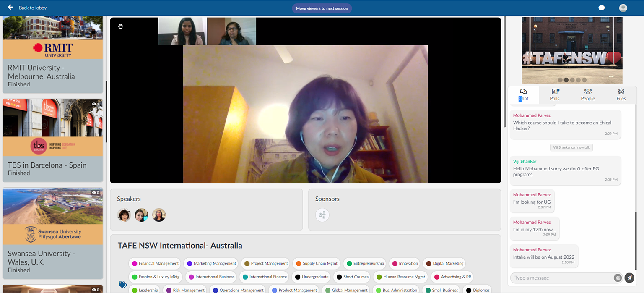Open the emoji picker in the message box
The height and width of the screenshot is (296, 644).
[x=618, y=278]
